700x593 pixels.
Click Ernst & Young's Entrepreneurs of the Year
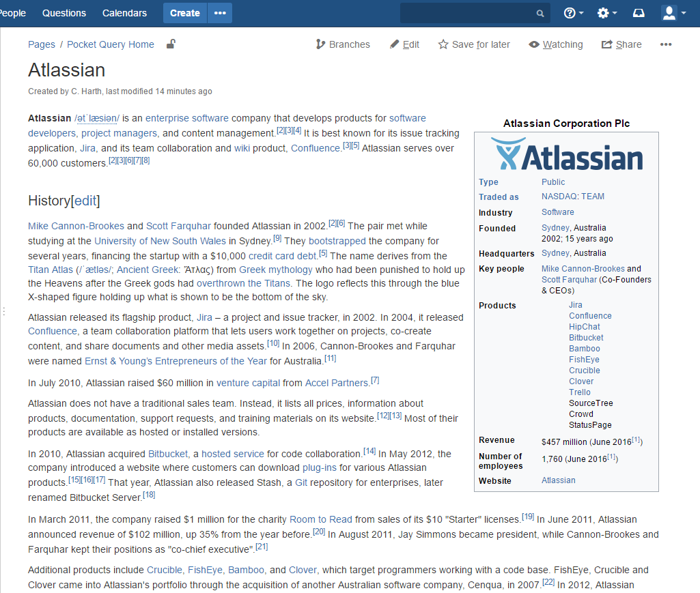coord(176,361)
